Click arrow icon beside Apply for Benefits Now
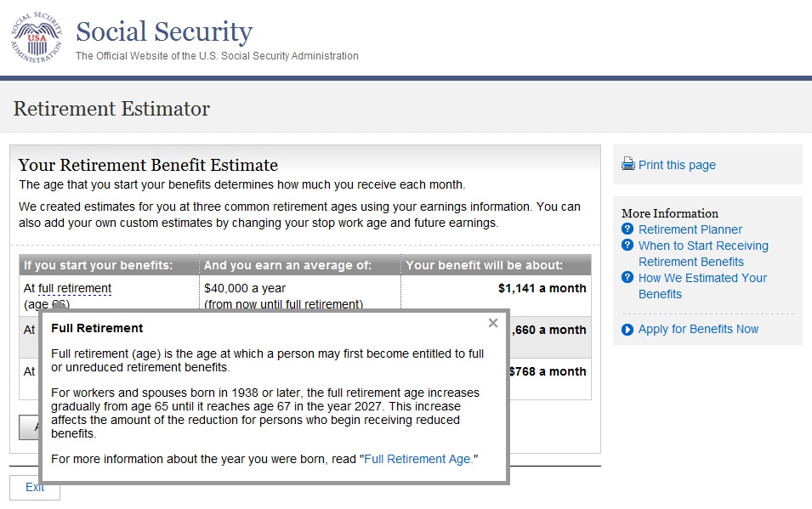The height and width of the screenshot is (509, 812). pos(627,330)
